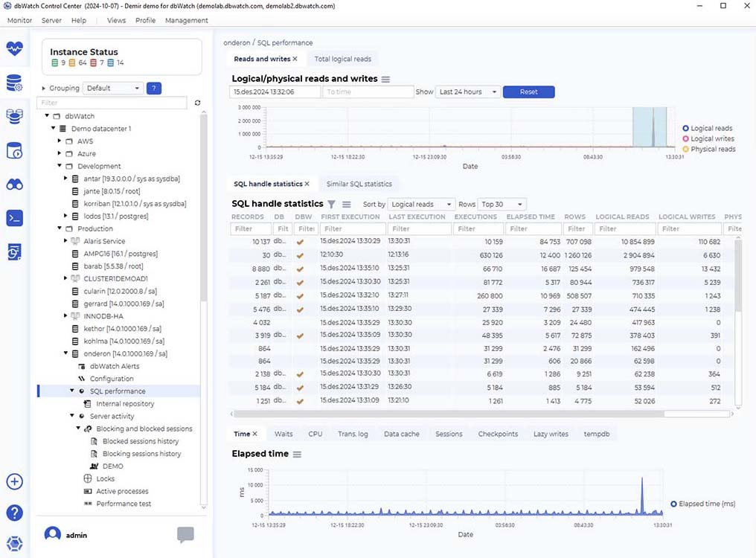The height and width of the screenshot is (558, 756).
Task: Open the Grouping Default dropdown
Action: pos(113,89)
